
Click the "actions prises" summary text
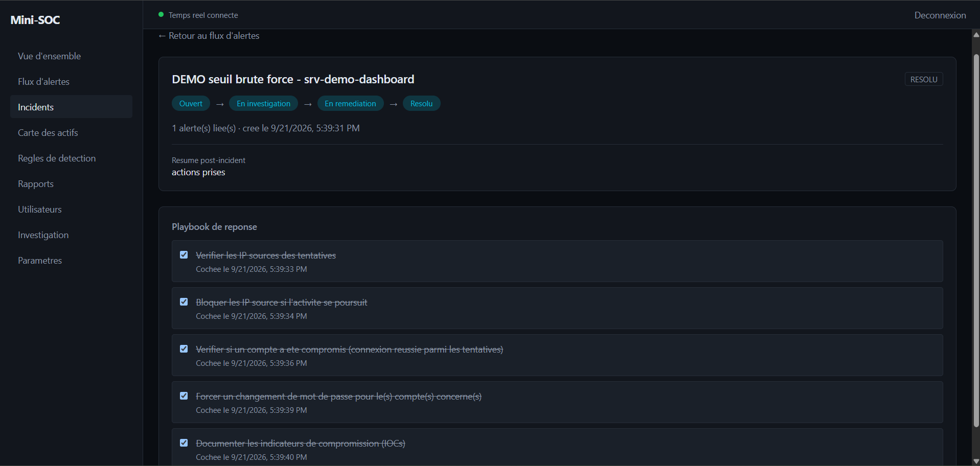coord(198,172)
